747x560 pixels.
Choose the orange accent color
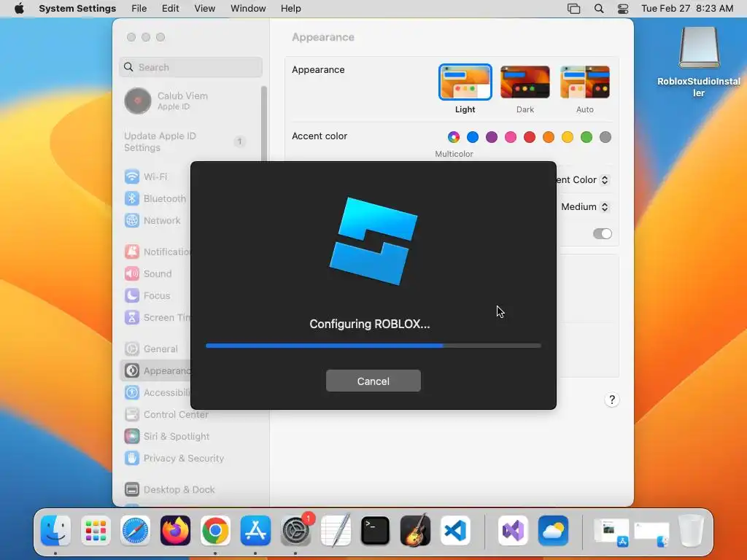[x=549, y=137]
